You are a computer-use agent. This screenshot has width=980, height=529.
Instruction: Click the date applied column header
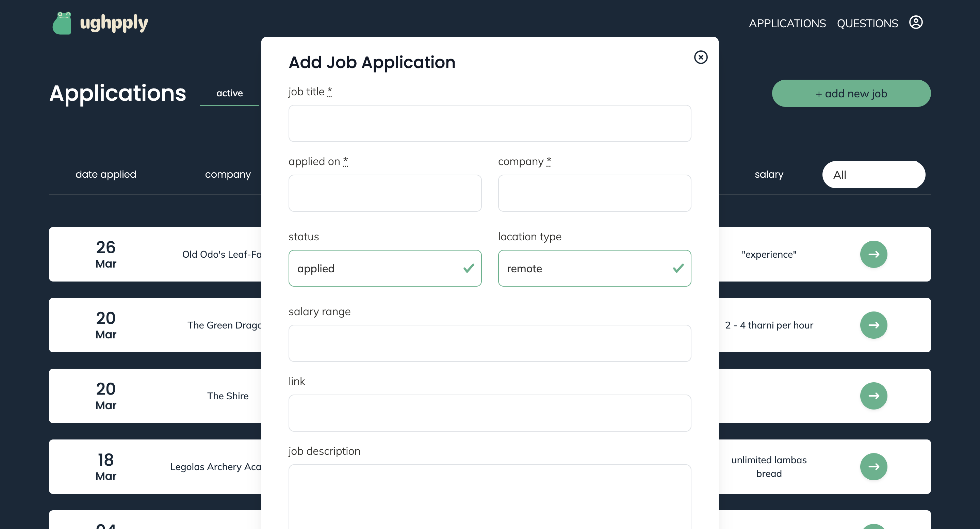point(106,174)
